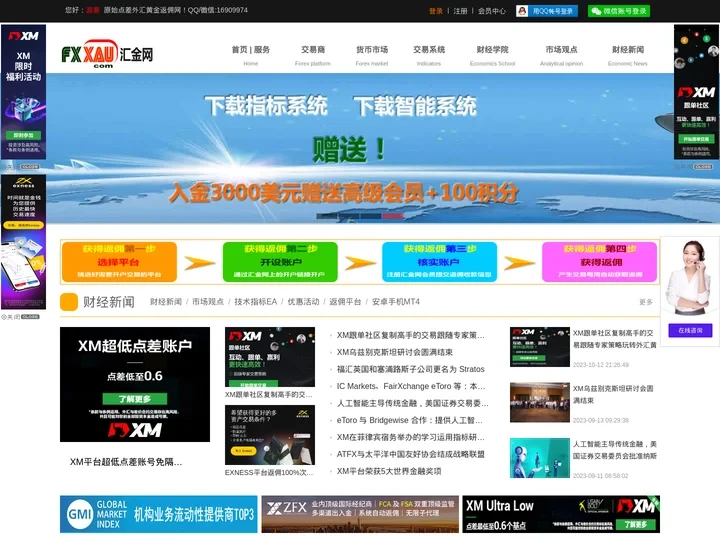Screen dimensions: 720x540
Task: Click the 更多 more link
Action: point(646,302)
